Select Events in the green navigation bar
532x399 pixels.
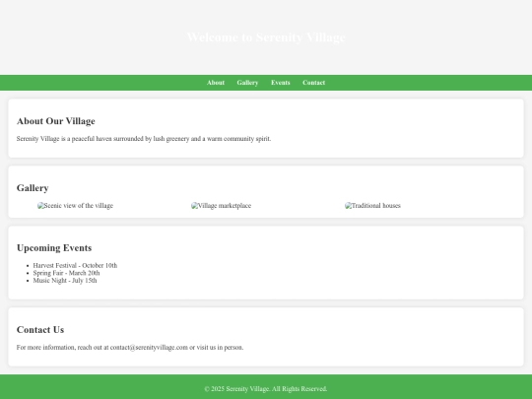click(280, 83)
